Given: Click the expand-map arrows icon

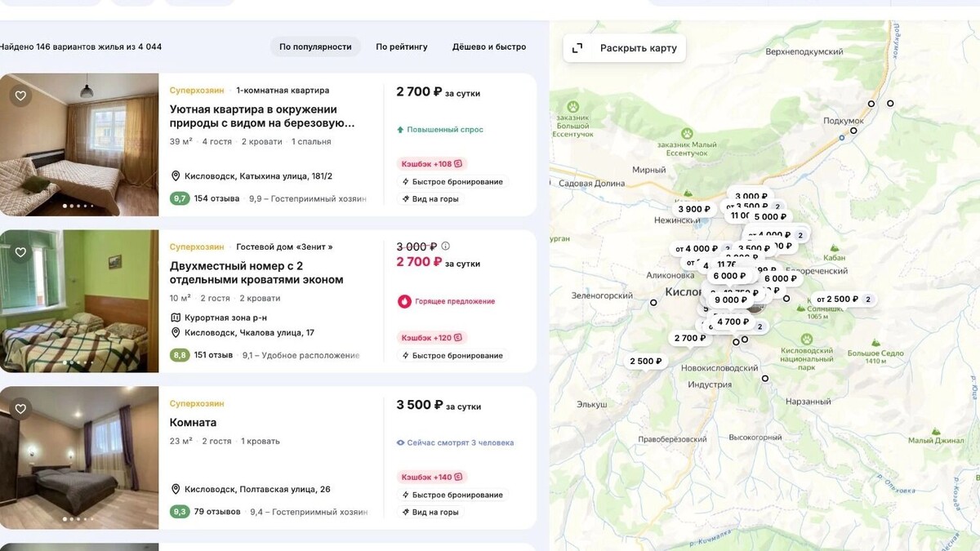Looking at the screenshot, I should 577,48.
